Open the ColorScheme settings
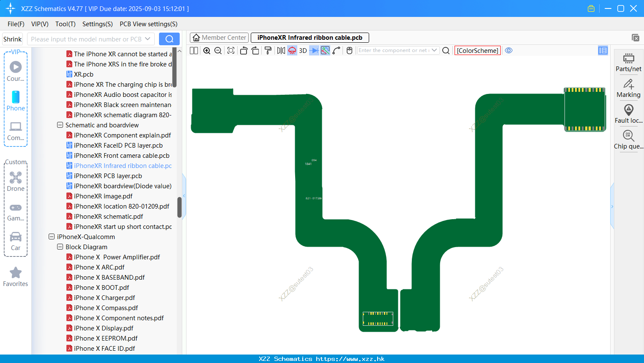 477,50
